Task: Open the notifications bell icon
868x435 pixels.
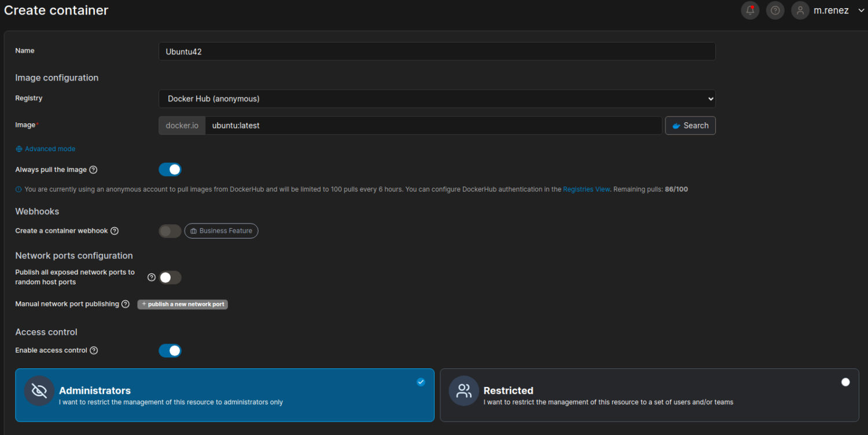Action: coord(750,10)
